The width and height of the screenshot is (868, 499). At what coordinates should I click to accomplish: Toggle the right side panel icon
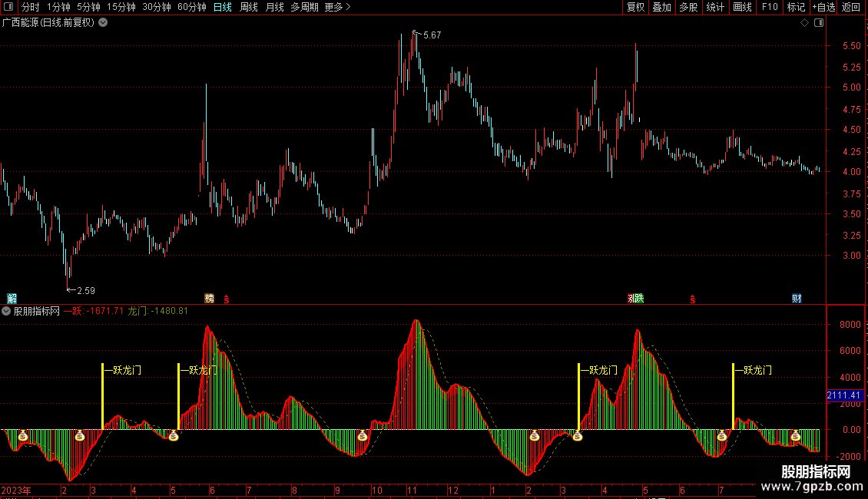819,22
